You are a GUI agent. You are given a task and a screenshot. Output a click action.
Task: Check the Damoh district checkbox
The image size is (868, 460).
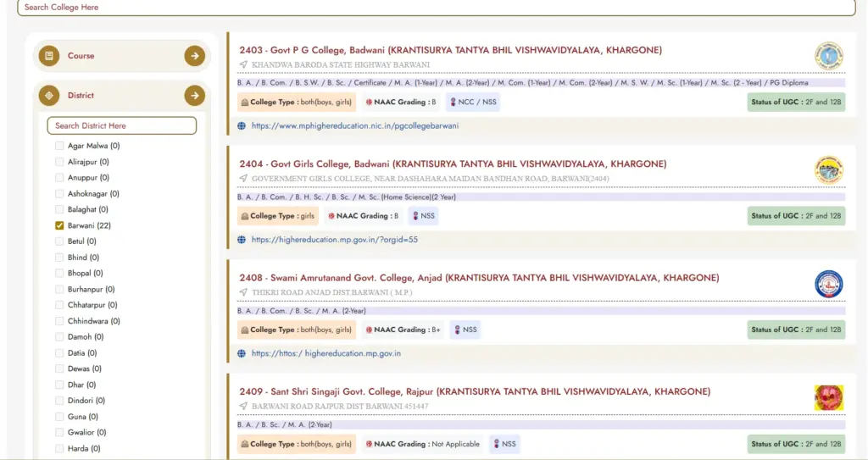[x=59, y=336]
